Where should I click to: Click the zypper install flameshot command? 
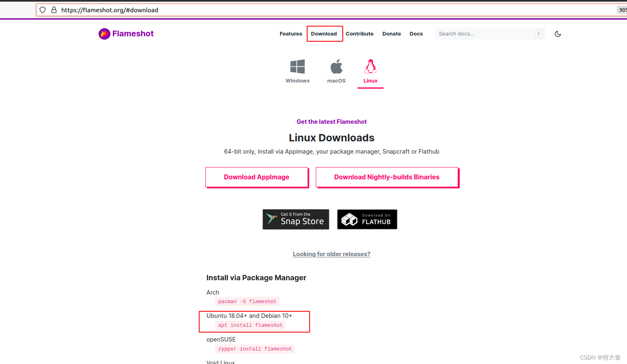pyautogui.click(x=255, y=349)
